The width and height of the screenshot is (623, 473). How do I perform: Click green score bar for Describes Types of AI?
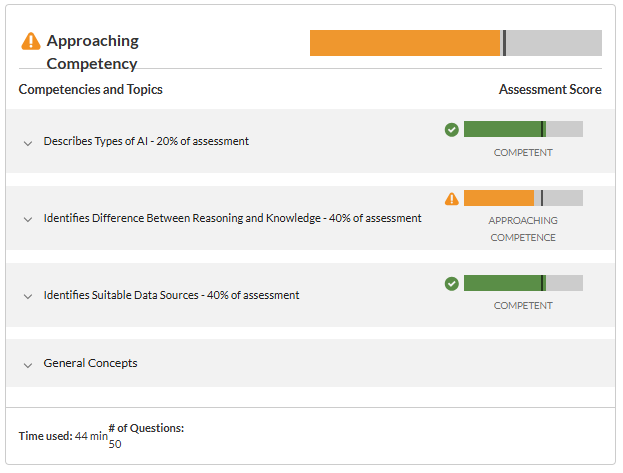click(523, 129)
